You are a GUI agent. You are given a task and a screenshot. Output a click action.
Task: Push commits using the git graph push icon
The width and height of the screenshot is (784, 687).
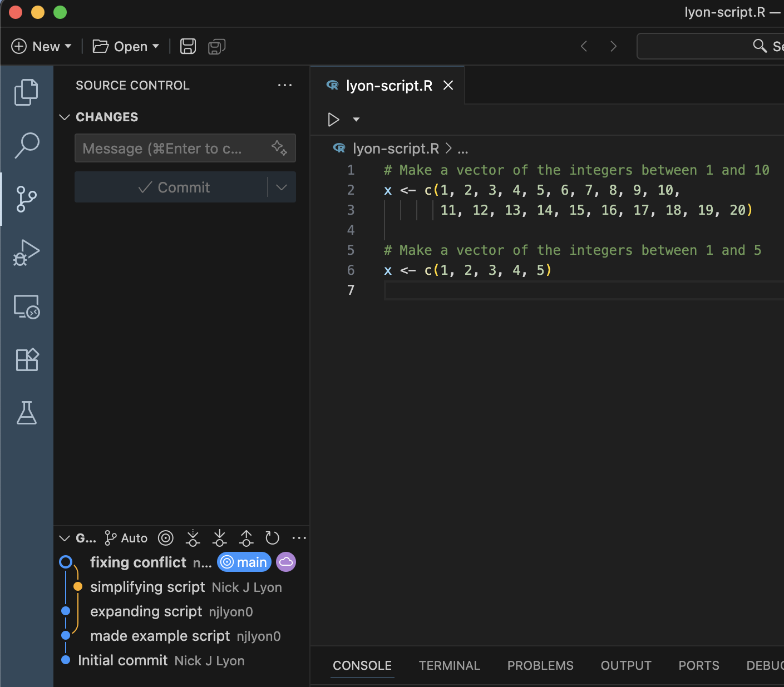246,537
